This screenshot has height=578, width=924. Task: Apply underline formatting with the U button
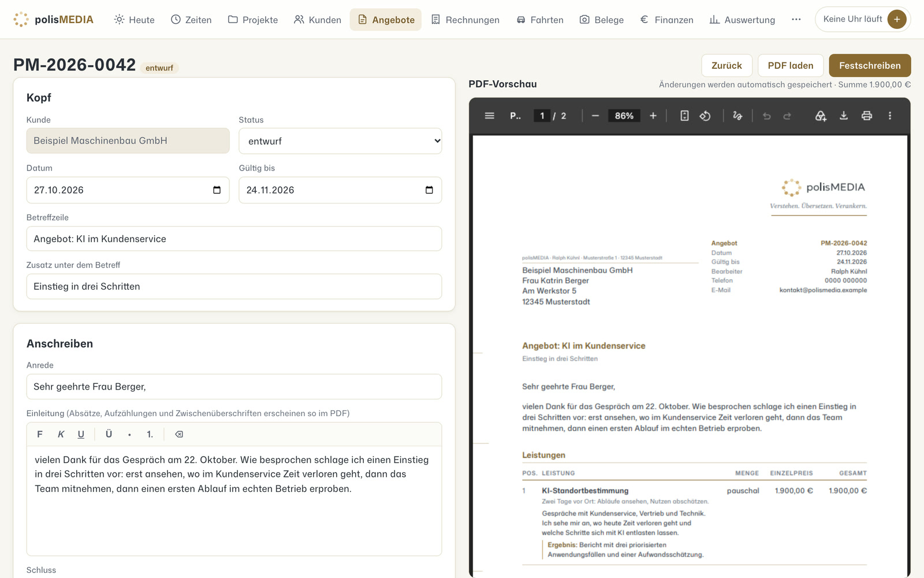click(x=81, y=434)
